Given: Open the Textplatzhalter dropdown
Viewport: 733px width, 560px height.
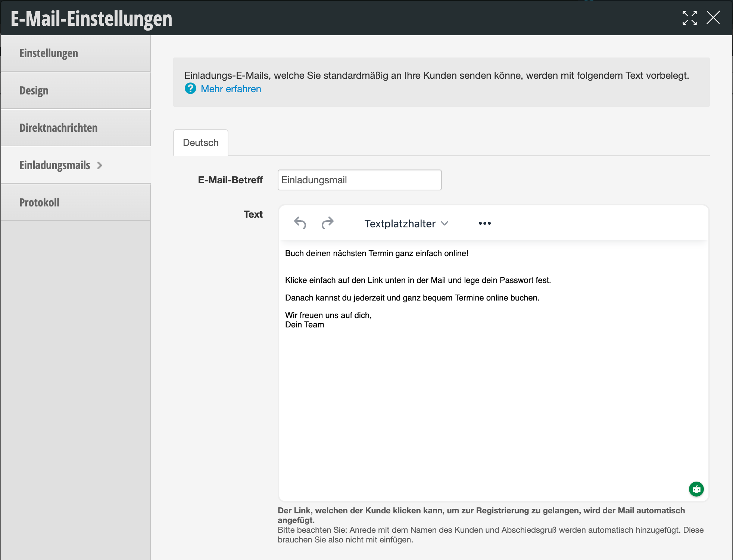Looking at the screenshot, I should coord(400,224).
